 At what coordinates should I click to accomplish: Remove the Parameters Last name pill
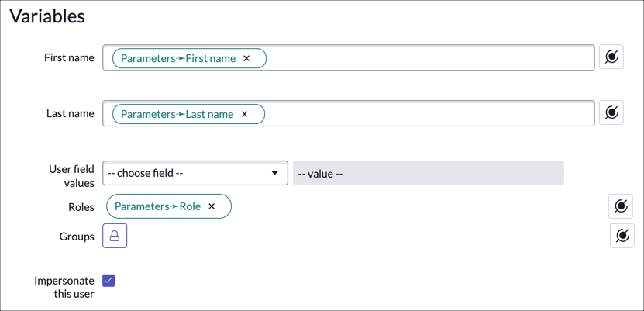pyautogui.click(x=244, y=114)
